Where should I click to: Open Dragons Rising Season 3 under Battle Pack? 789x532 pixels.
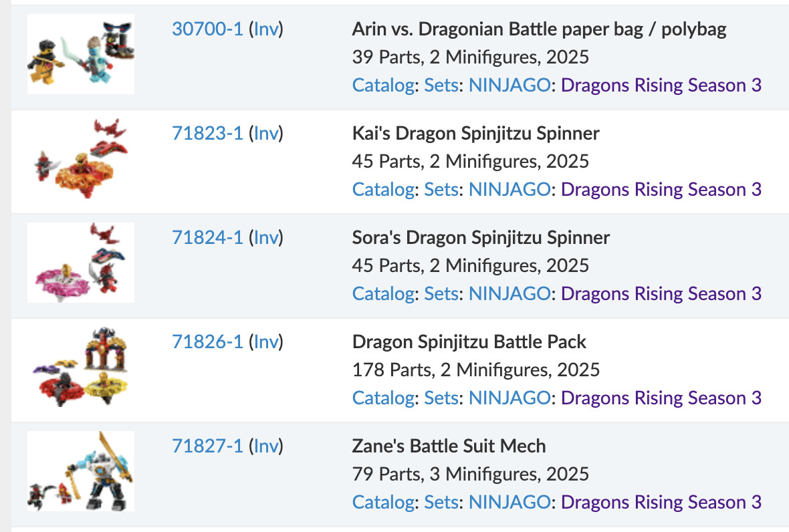tap(661, 398)
